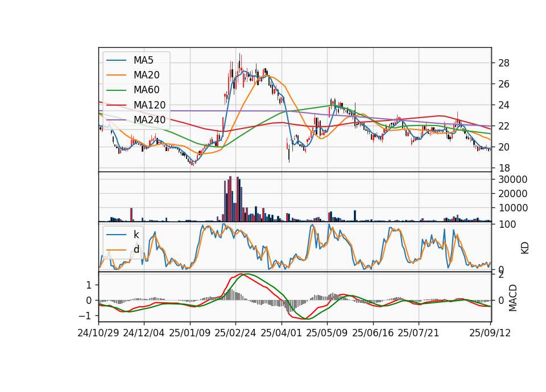Screen dimensions: 546x392
Task: Click the price axis value 18
Action: tap(504, 168)
